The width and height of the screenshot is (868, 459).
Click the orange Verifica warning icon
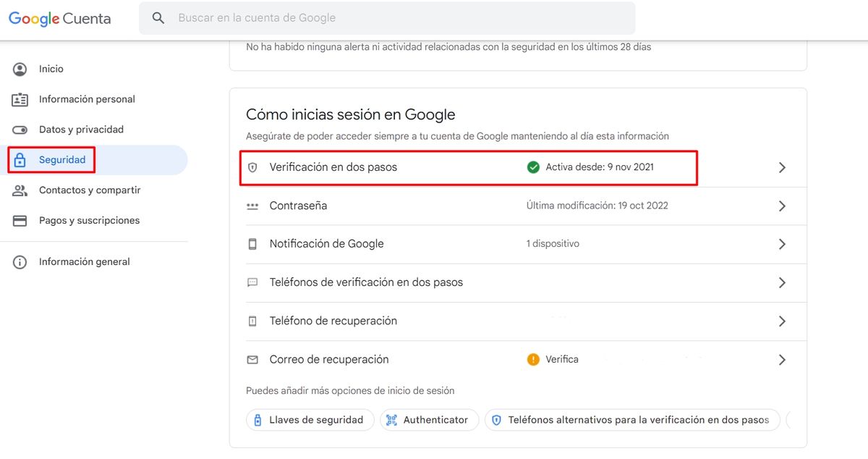pos(533,358)
